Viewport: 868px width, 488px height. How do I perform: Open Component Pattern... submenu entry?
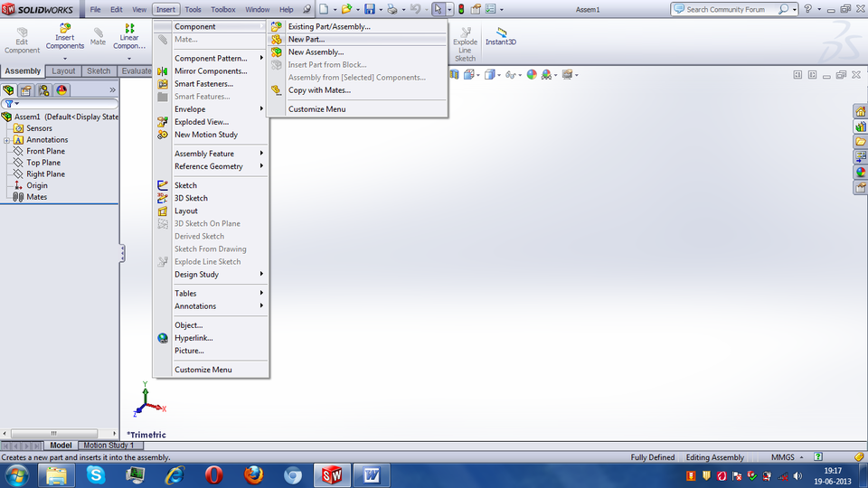[x=211, y=58]
